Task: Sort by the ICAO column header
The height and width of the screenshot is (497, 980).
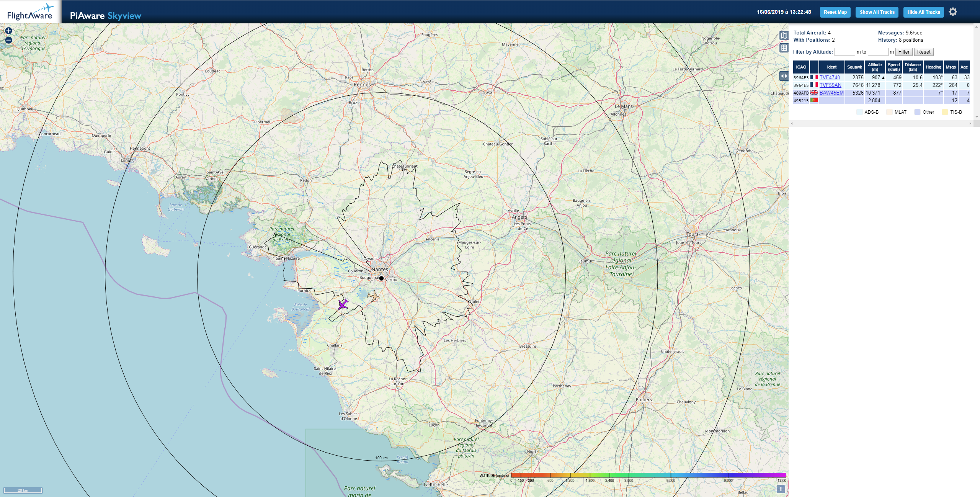Action: pyautogui.click(x=801, y=67)
